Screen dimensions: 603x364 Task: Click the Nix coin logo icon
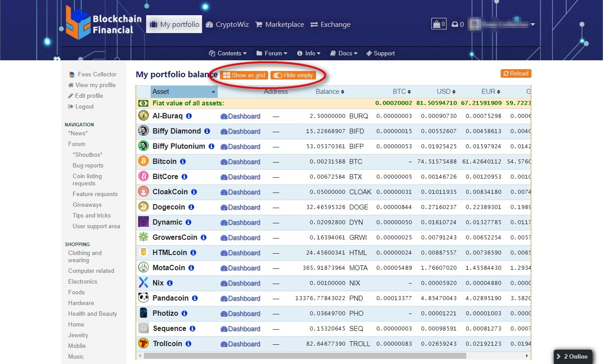[x=143, y=283]
